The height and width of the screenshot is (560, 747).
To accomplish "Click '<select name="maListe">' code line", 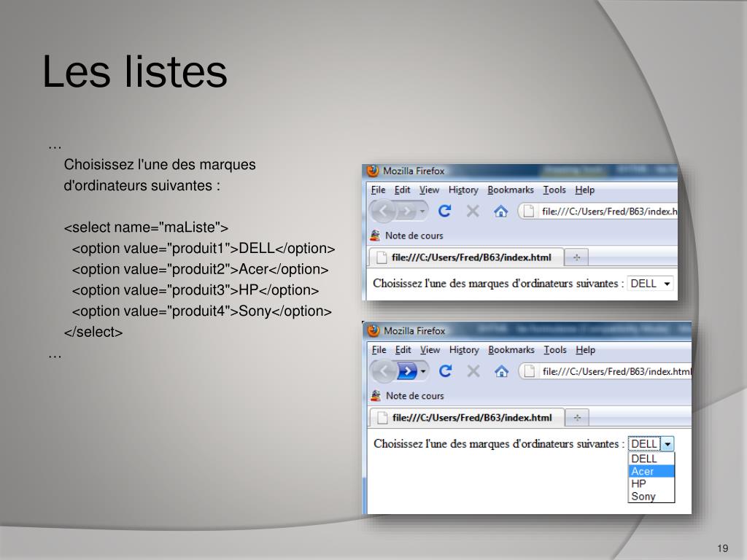I will [146, 227].
